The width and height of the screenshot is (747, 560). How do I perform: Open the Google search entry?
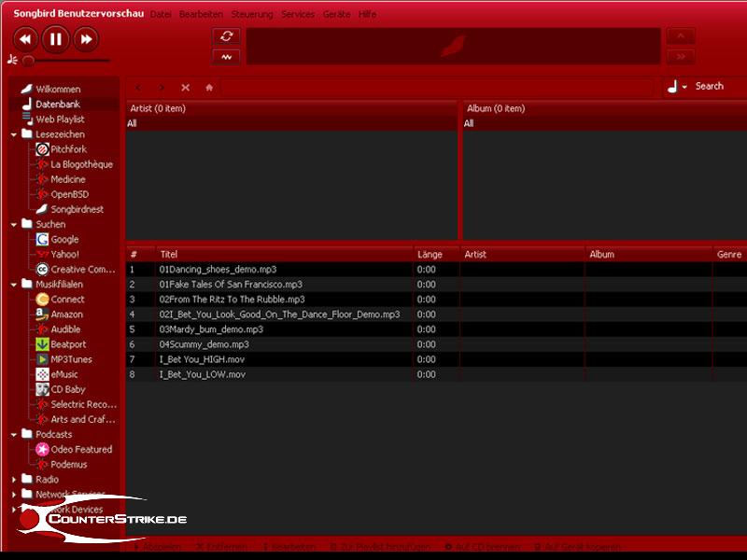click(x=64, y=240)
